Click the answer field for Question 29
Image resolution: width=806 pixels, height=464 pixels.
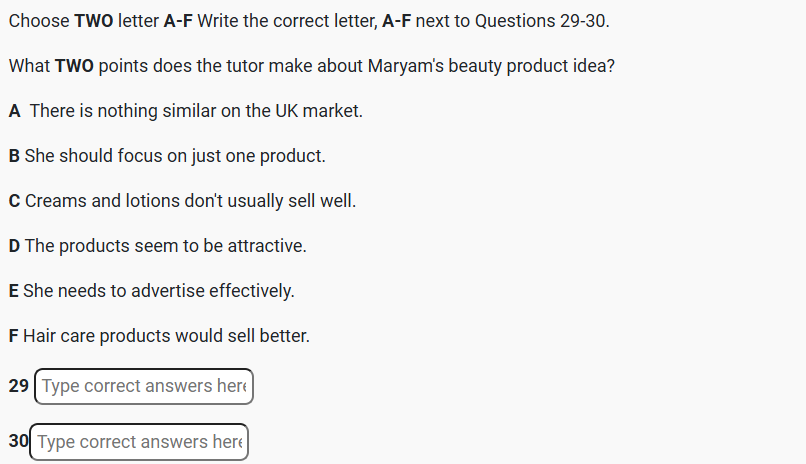coord(143,386)
